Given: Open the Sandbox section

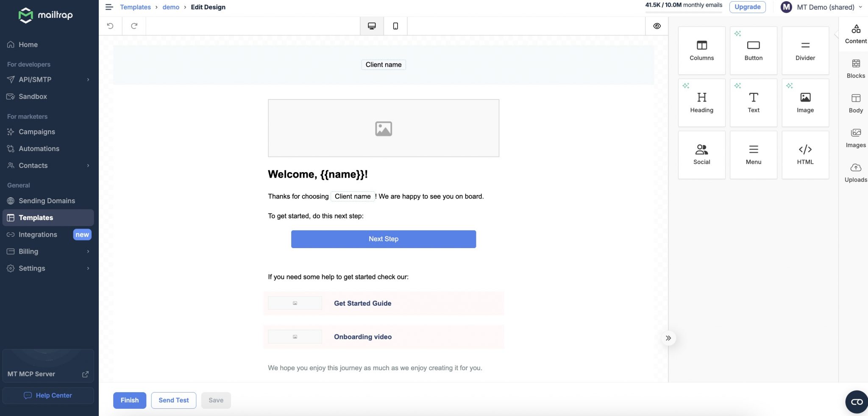Looking at the screenshot, I should 33,96.
